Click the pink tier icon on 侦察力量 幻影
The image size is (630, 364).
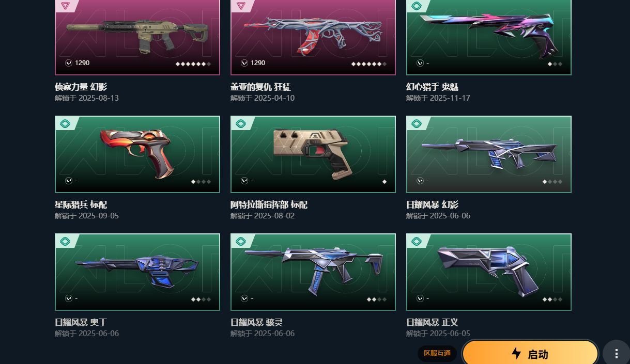point(65,6)
